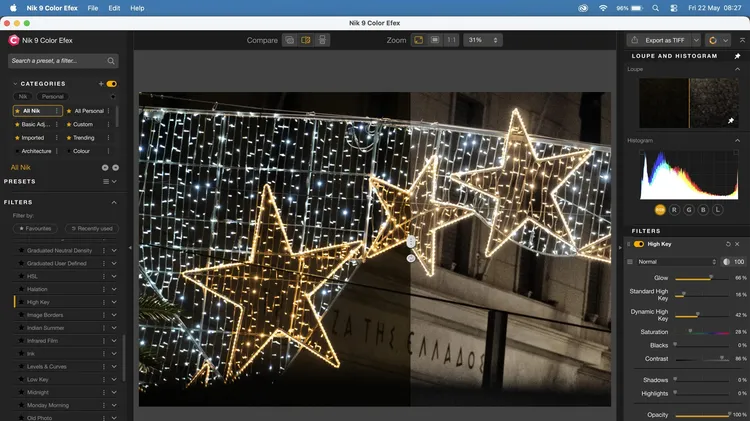The image size is (750, 421).
Task: Select the Architecture category
Action: 36,151
